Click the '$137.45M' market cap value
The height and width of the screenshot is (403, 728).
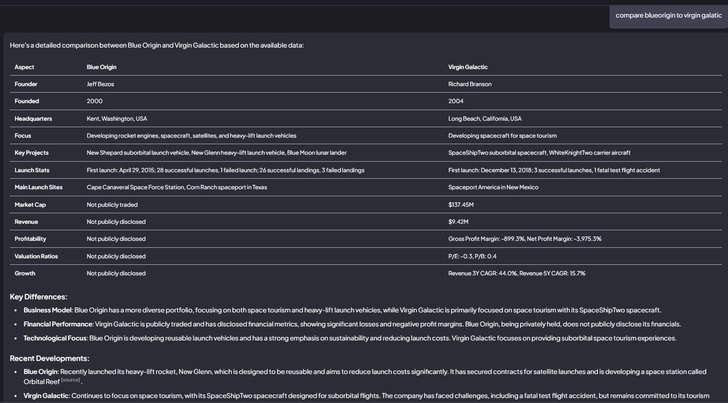[x=461, y=204]
